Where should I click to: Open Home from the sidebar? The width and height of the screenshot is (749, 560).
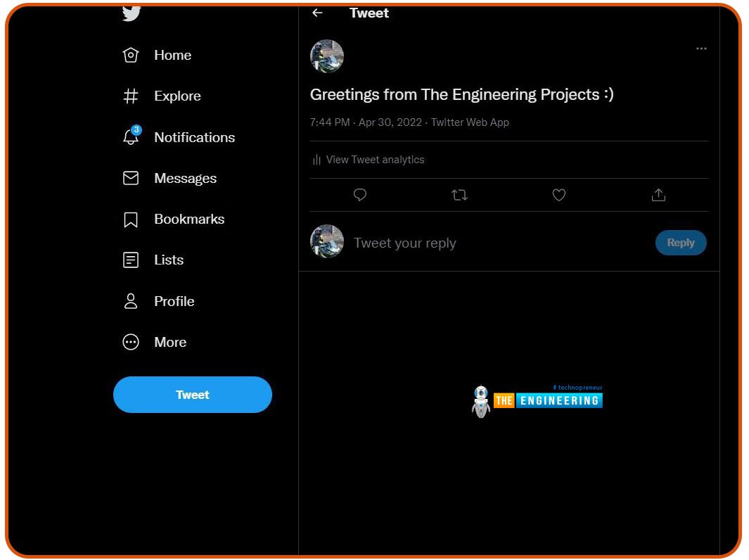click(172, 56)
